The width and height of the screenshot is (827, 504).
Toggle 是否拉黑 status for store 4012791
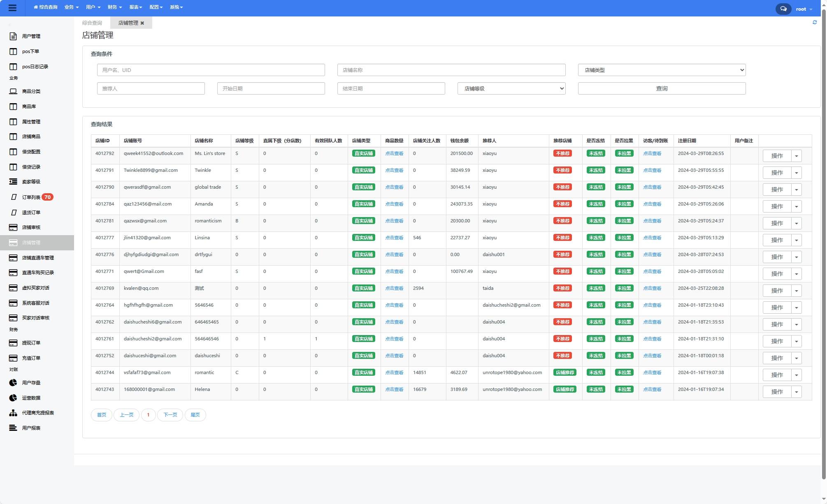point(624,171)
